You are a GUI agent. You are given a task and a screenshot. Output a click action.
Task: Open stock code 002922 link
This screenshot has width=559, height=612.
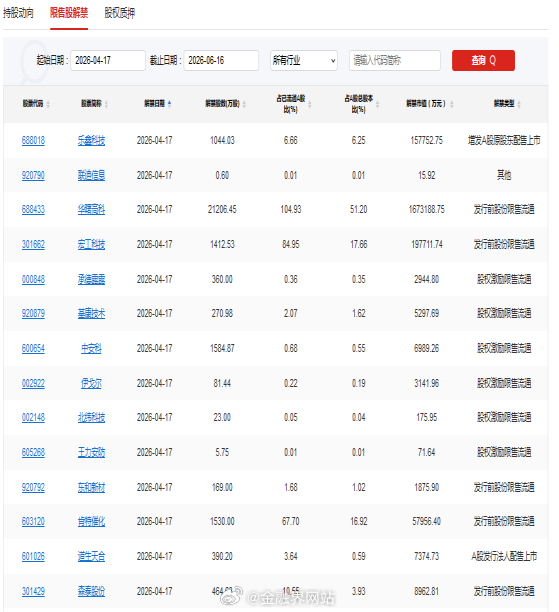33,383
